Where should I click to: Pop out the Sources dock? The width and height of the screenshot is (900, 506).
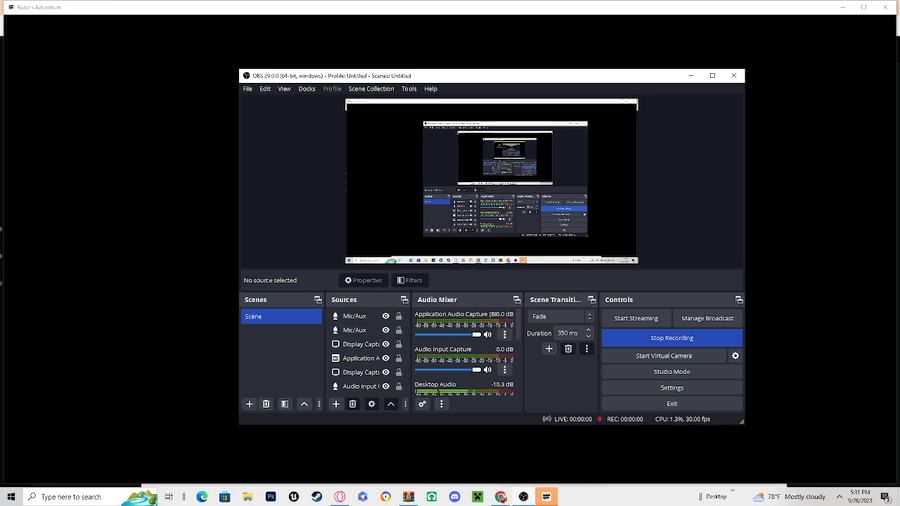click(x=404, y=299)
